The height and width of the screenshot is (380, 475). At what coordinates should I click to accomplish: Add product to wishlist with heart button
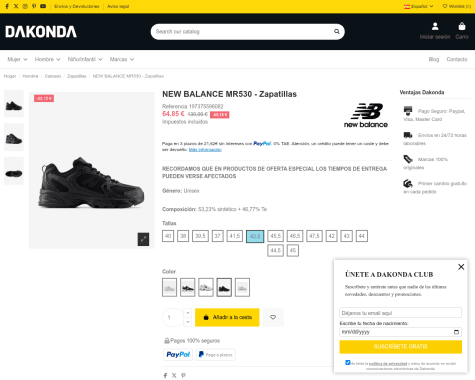point(273,317)
